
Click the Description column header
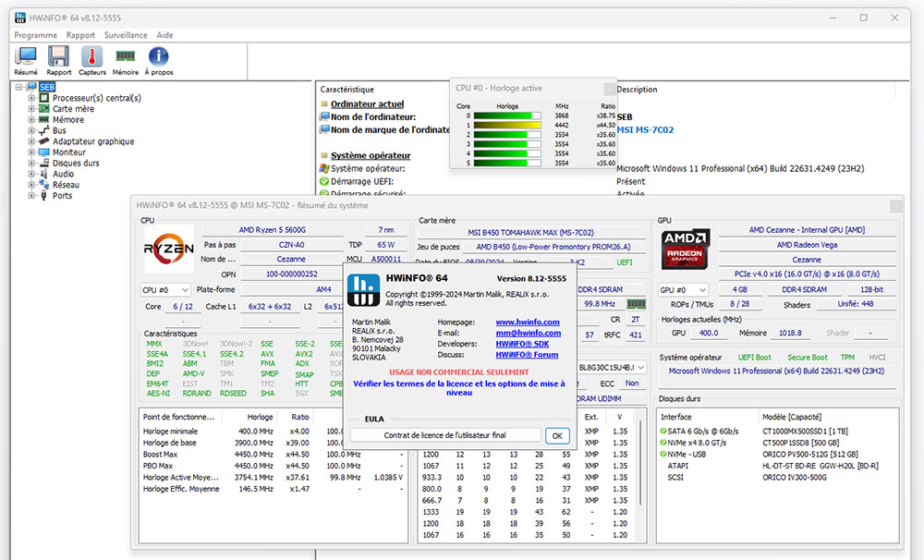[x=637, y=90]
